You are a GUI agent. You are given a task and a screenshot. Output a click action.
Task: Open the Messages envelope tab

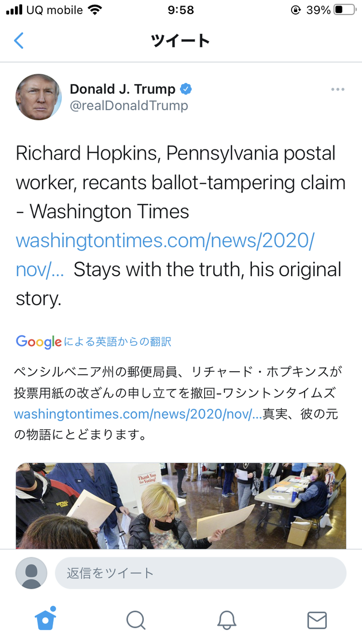coord(317,620)
